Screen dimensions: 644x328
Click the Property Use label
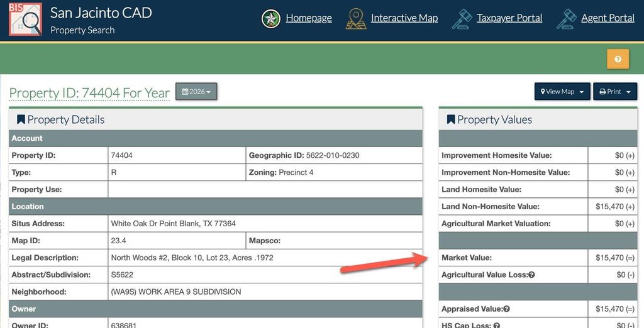(36, 190)
